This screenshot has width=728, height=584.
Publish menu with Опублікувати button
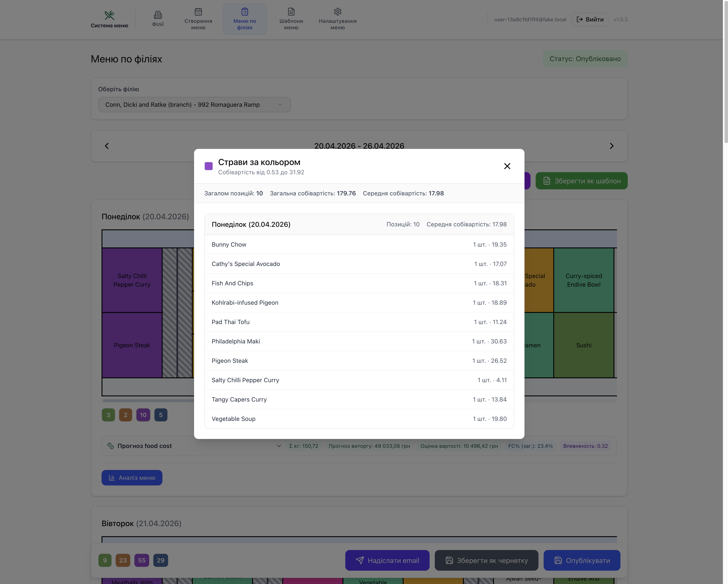point(582,560)
